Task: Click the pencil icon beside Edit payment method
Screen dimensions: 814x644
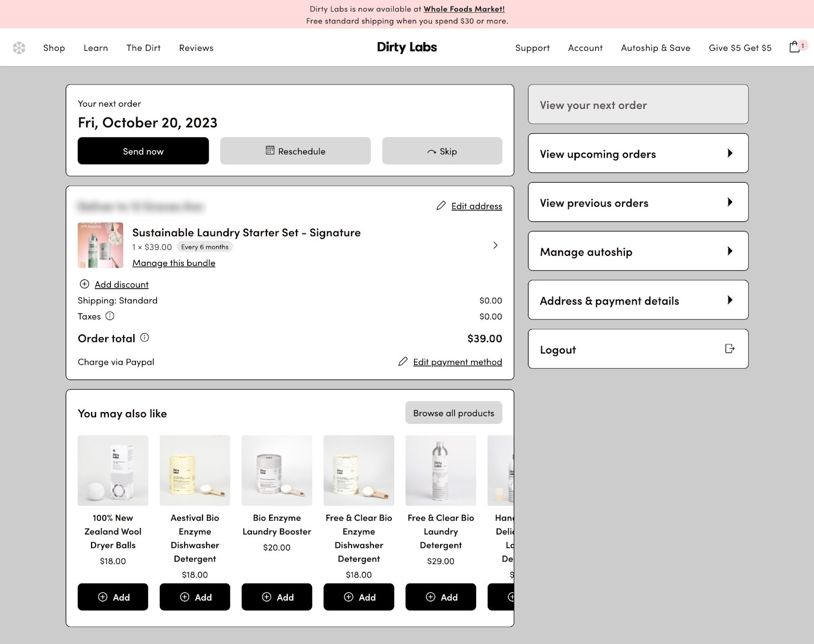Action: (403, 361)
